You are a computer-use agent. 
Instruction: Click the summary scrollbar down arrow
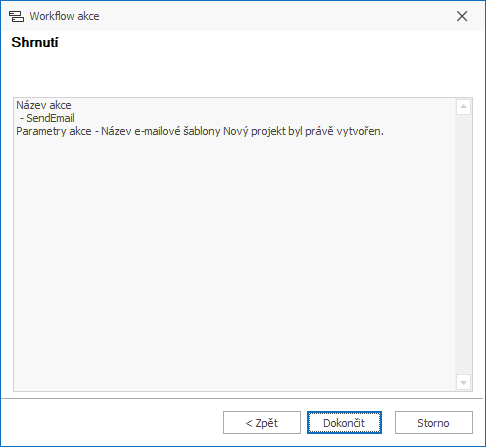[463, 382]
